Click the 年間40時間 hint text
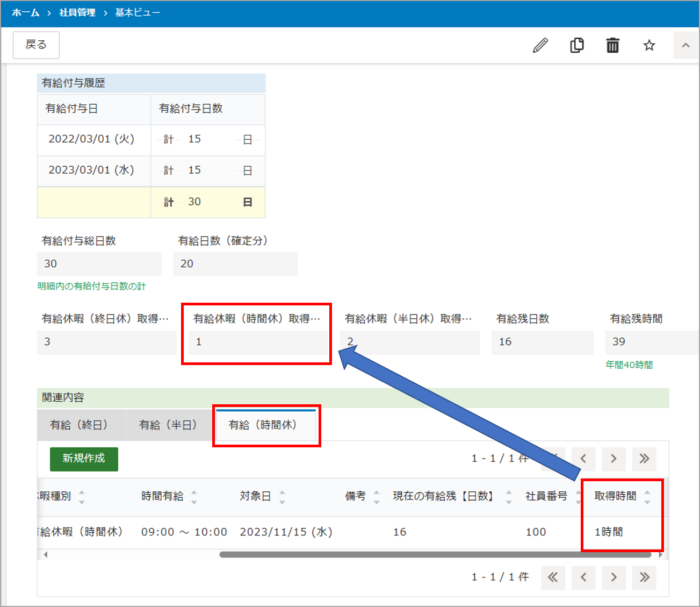Screen dimensions: 700x607 pos(629,365)
